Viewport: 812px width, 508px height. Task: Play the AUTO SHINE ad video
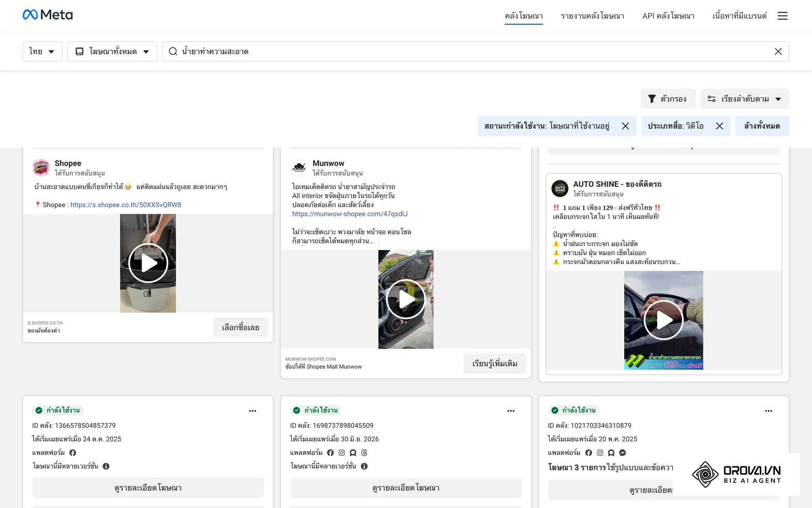click(663, 320)
